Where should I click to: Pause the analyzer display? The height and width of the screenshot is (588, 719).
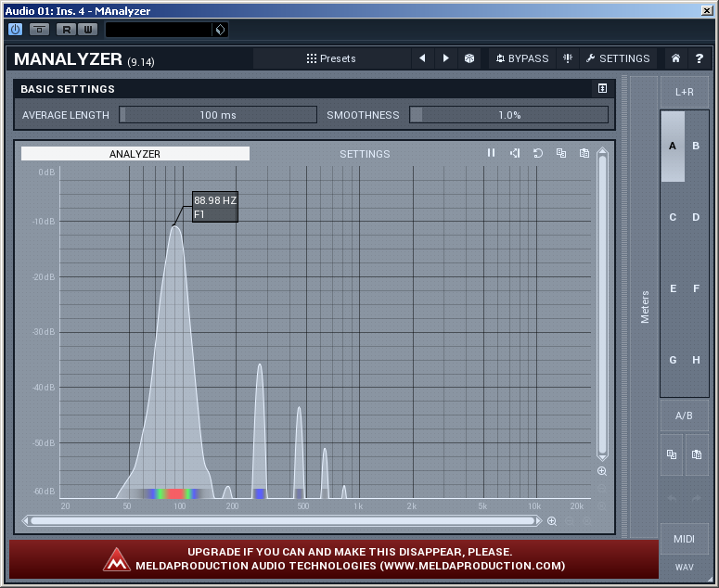491,153
